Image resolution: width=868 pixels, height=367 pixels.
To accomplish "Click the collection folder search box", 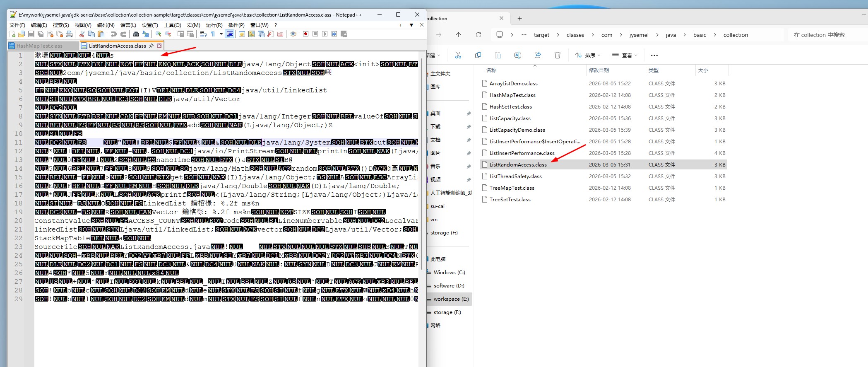I will point(825,35).
